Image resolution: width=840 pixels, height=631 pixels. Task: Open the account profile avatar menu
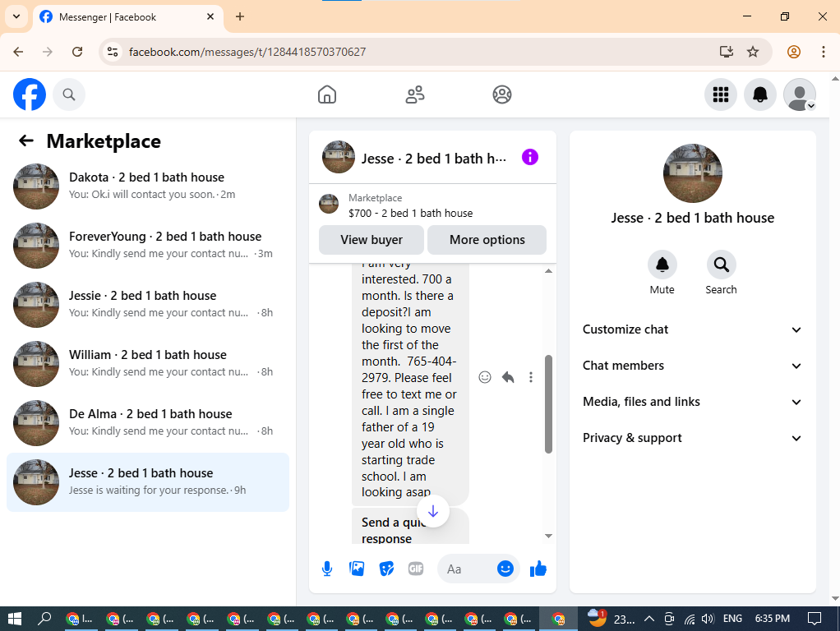800,94
